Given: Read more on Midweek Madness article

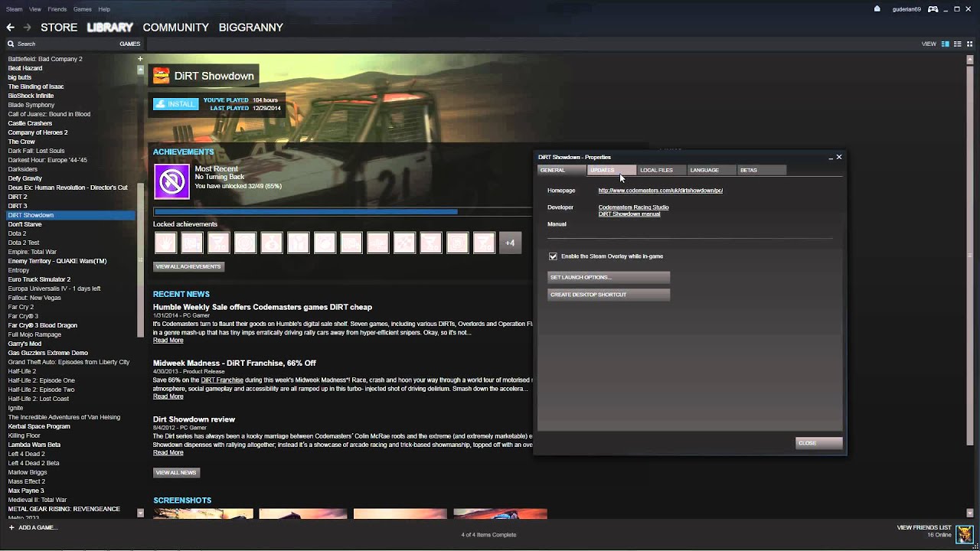Looking at the screenshot, I should point(168,396).
